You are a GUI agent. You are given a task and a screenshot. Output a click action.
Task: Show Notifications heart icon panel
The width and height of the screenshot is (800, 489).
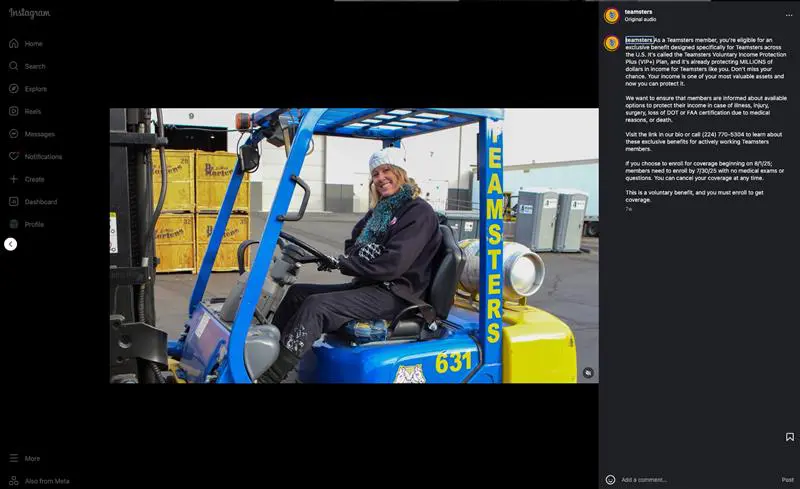[x=14, y=157]
